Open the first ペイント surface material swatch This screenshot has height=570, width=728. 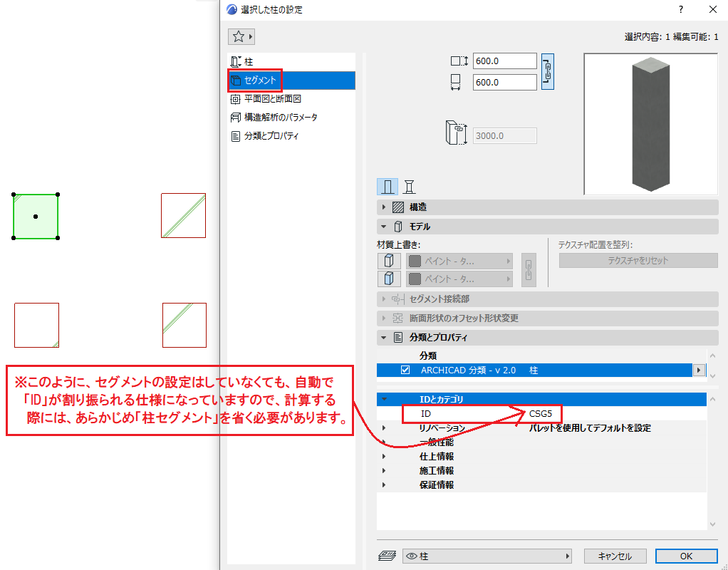point(459,261)
